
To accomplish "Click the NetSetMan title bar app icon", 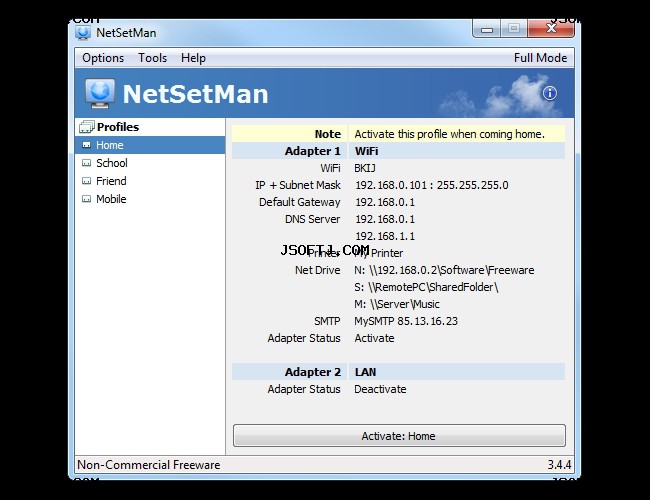I will (x=83, y=33).
